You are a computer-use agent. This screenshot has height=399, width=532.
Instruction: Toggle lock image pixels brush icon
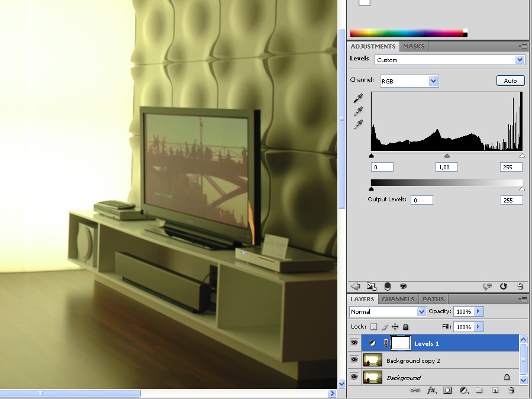385,327
